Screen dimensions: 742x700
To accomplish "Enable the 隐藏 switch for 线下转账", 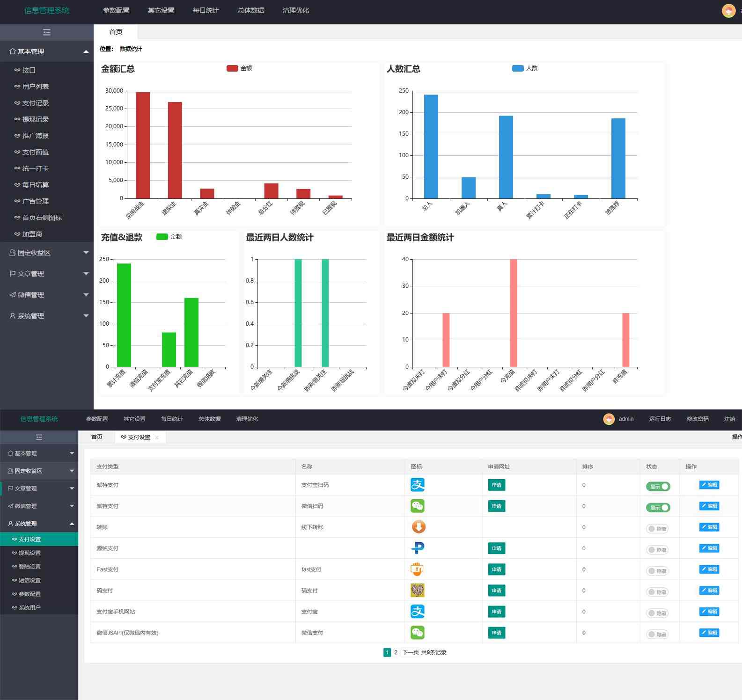I will pos(657,529).
